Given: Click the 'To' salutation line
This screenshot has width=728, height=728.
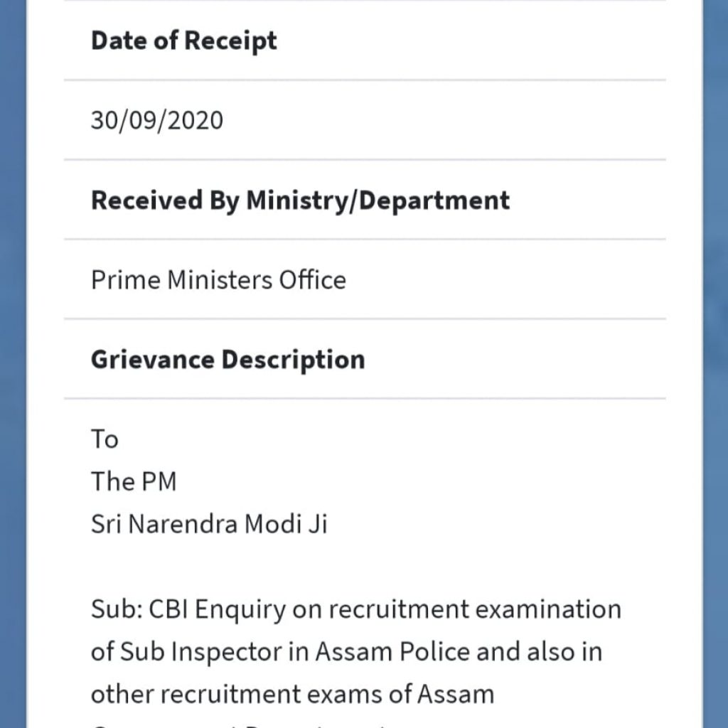Looking at the screenshot, I should (105, 439).
